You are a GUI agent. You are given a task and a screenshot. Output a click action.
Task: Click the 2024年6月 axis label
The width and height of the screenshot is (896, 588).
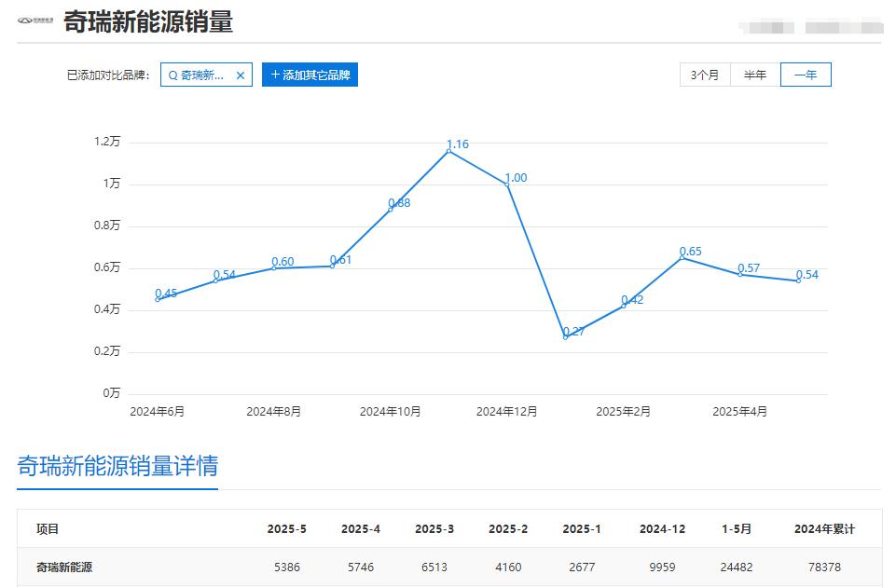(158, 412)
